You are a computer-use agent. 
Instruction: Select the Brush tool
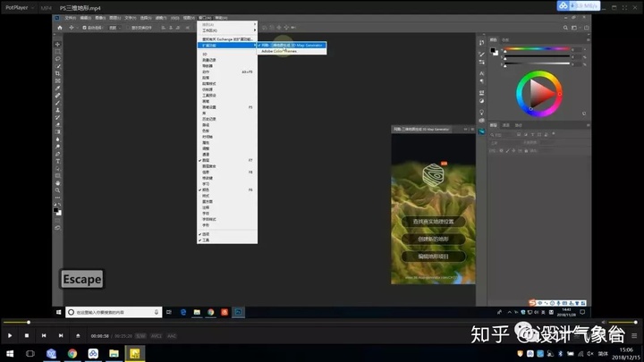[57, 103]
